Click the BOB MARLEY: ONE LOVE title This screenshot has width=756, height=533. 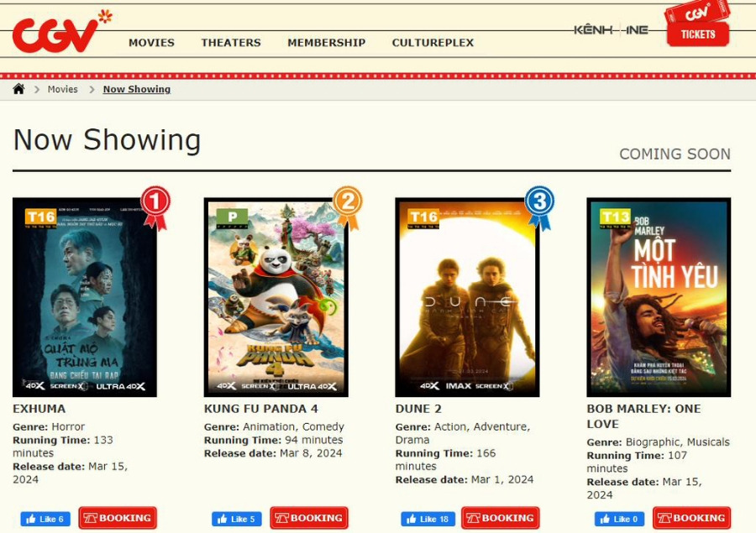(x=643, y=416)
